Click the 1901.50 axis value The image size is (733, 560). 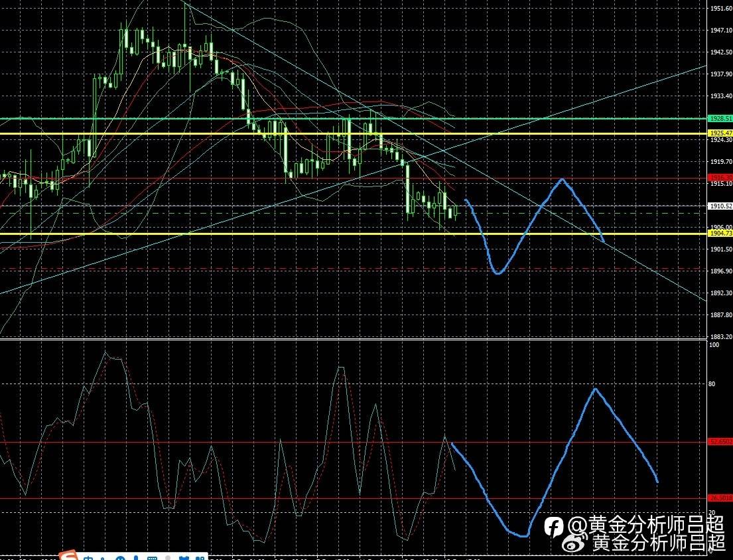[721, 249]
